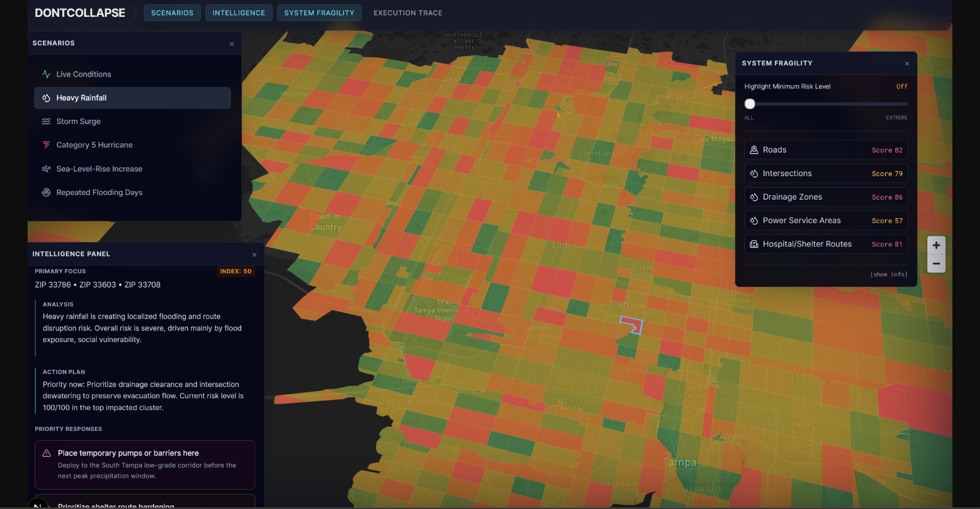Close the Scenarios panel
The width and height of the screenshot is (980, 509).
pyautogui.click(x=232, y=44)
